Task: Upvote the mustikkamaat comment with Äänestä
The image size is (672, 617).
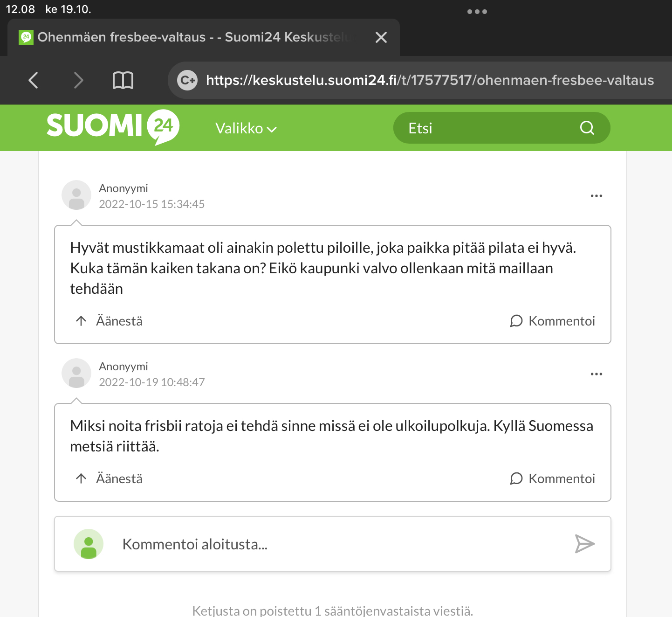Action: click(109, 321)
